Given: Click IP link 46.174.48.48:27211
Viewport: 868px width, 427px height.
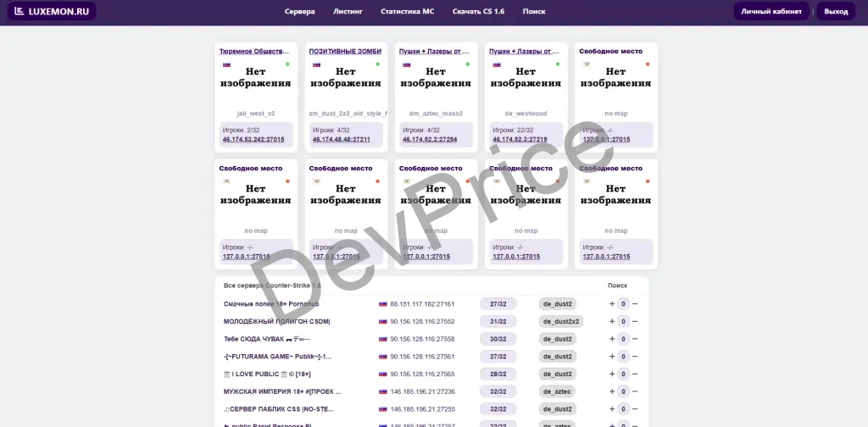Looking at the screenshot, I should tap(342, 140).
